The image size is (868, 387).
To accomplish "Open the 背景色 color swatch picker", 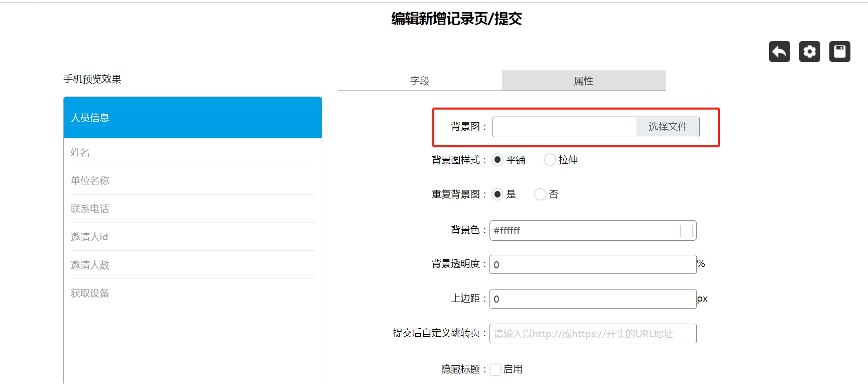I will coord(686,230).
